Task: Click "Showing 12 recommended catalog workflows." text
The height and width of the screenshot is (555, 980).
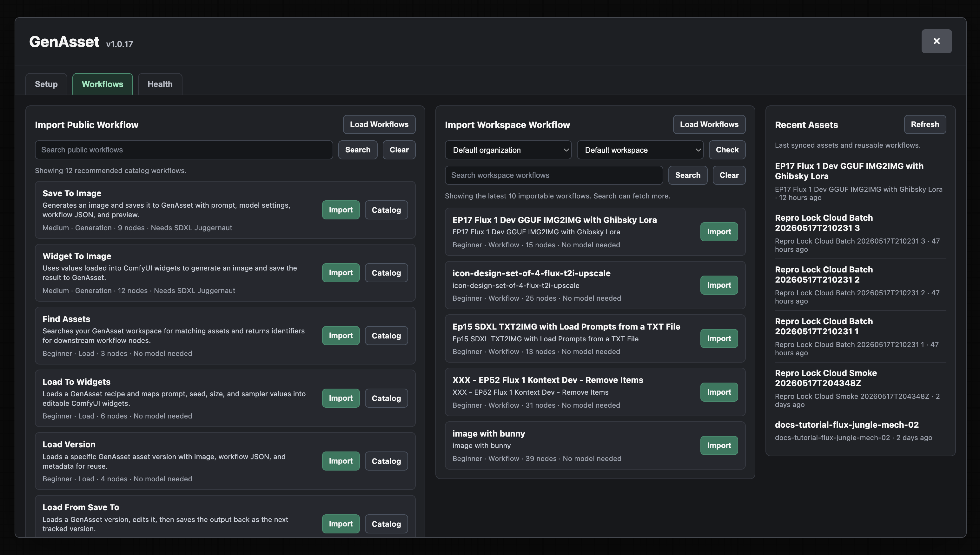Action: (x=110, y=171)
